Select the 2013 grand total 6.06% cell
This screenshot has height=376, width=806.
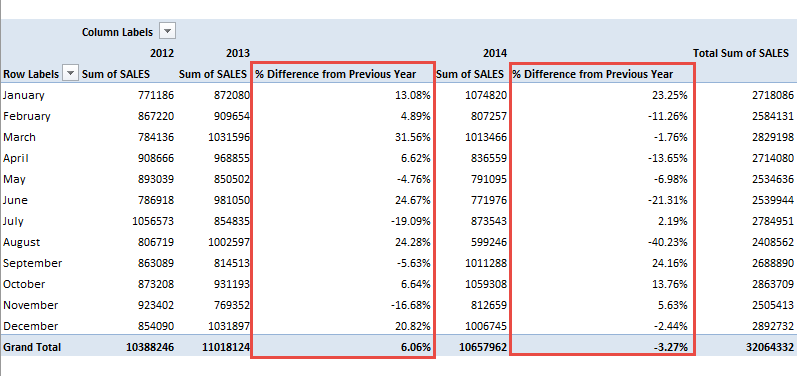tap(415, 347)
